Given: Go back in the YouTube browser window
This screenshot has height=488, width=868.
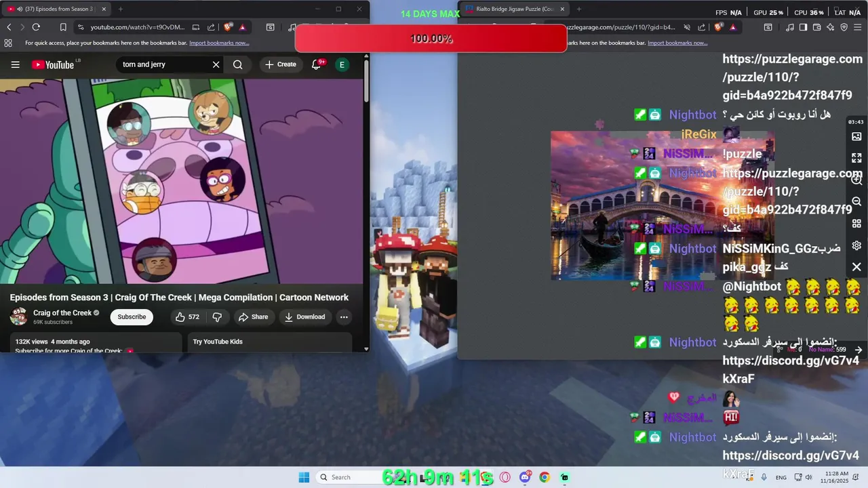Looking at the screenshot, I should (x=9, y=27).
